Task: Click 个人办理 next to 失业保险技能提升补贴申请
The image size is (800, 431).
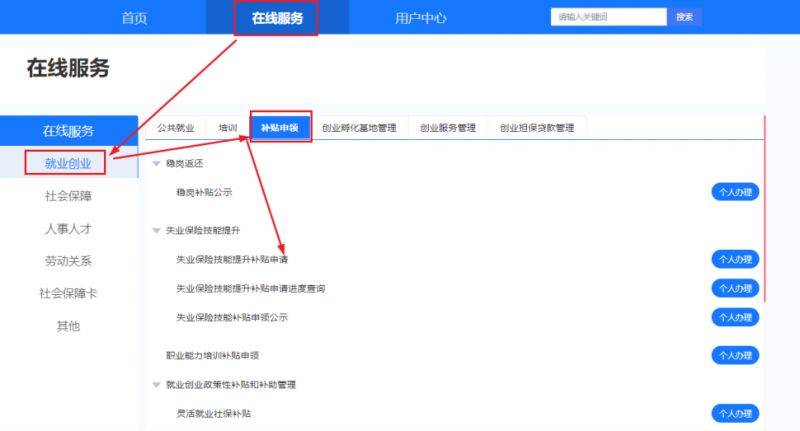Action: coord(735,260)
